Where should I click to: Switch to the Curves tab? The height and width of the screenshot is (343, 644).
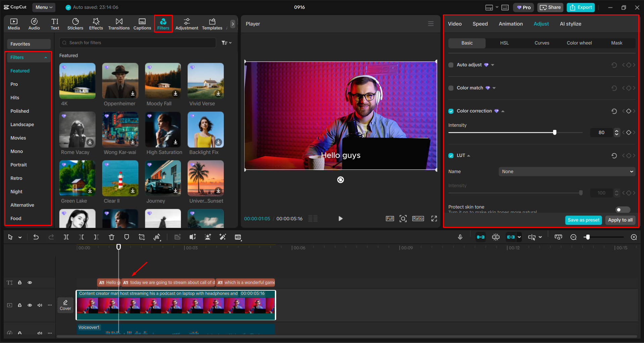[x=542, y=43]
